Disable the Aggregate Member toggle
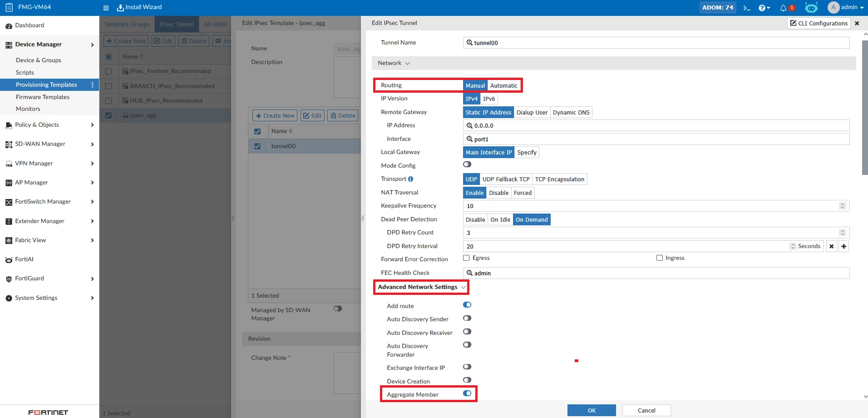868x418 pixels. (x=467, y=393)
